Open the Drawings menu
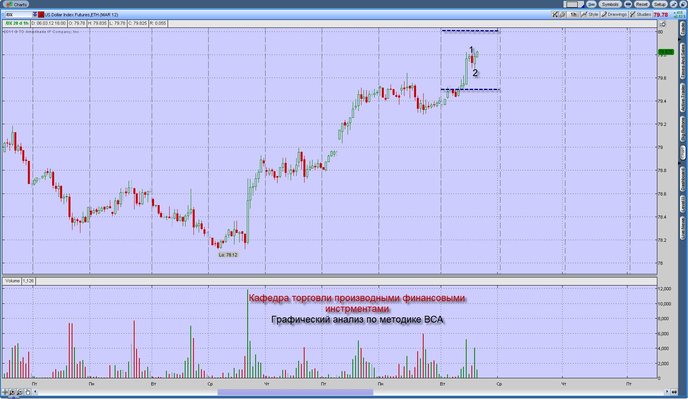The height and width of the screenshot is (399, 688). (614, 14)
